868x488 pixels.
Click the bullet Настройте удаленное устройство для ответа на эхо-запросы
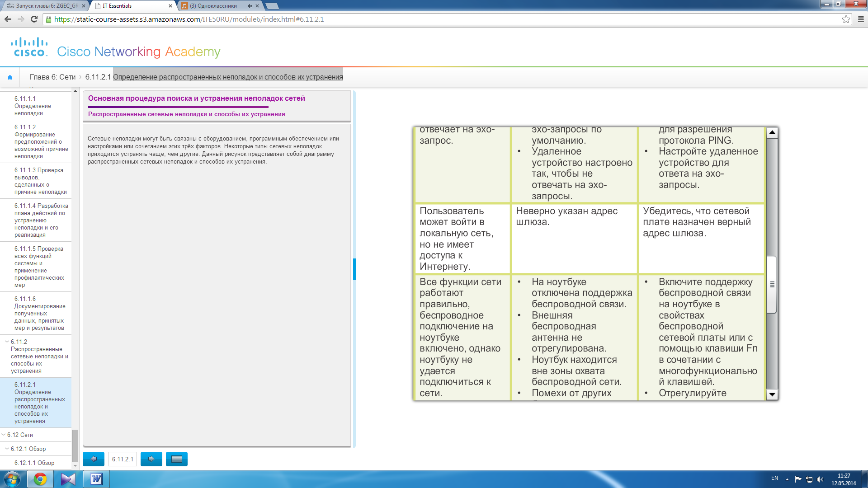[x=708, y=168]
